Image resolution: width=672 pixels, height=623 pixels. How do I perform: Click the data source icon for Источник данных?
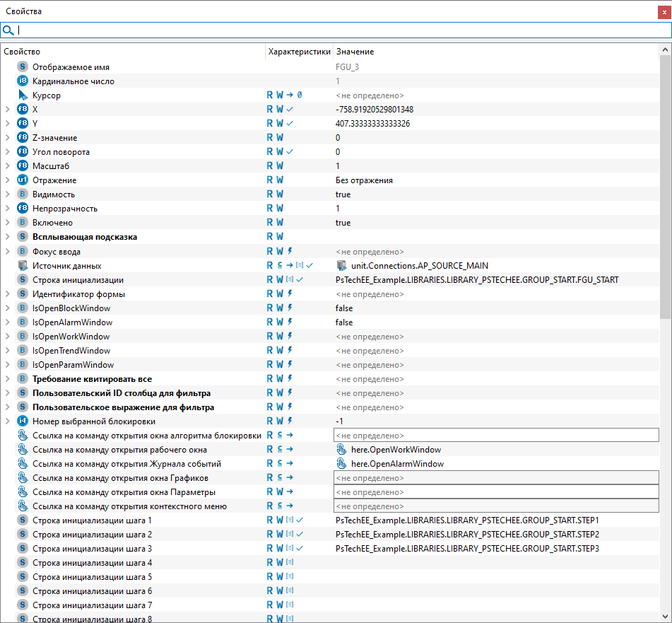tap(23, 266)
